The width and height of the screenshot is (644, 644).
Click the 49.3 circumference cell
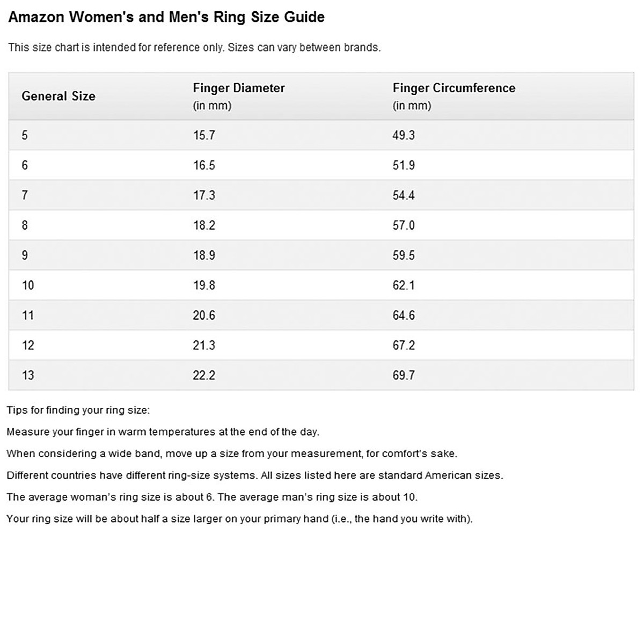pyautogui.click(x=404, y=135)
